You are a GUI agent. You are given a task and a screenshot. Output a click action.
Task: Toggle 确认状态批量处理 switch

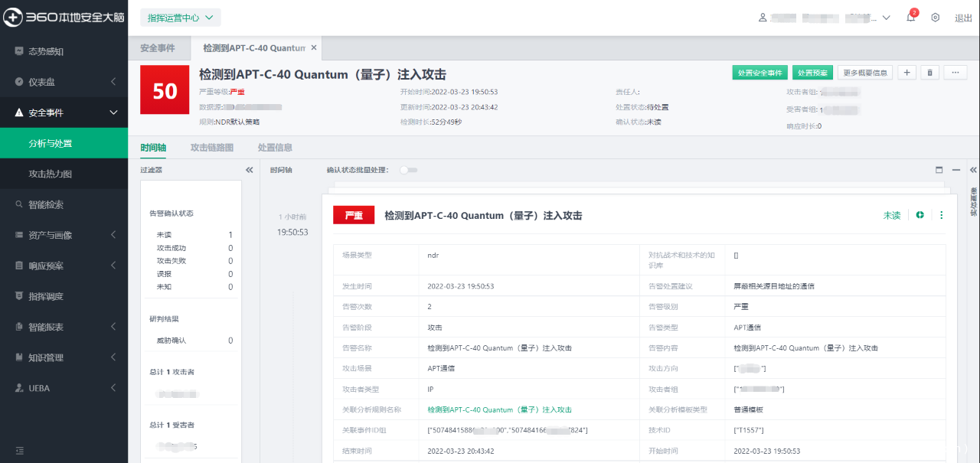point(409,170)
